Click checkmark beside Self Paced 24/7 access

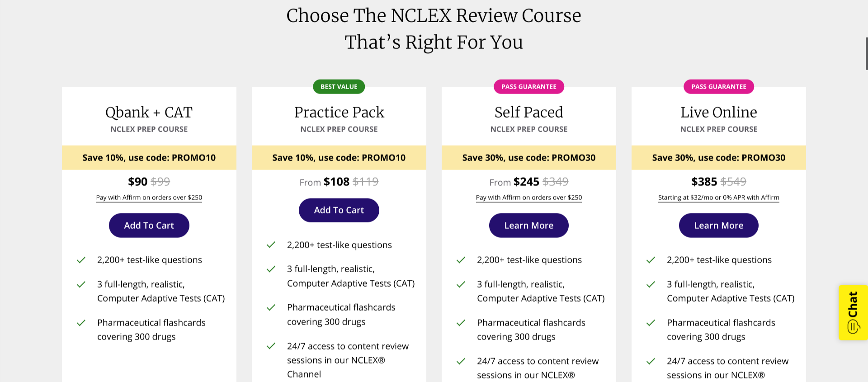(461, 361)
